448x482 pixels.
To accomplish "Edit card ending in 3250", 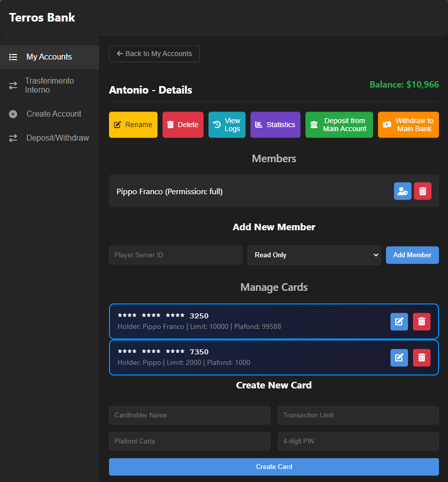I will coord(399,322).
